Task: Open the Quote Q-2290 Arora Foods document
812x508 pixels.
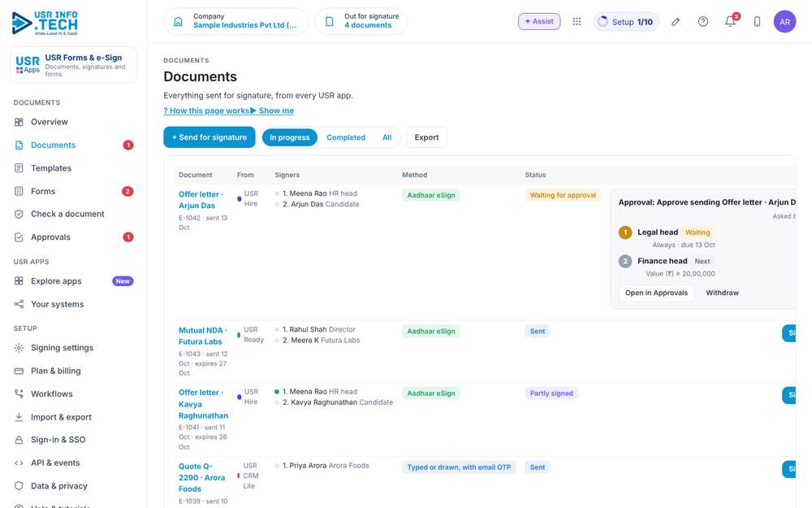Action: (x=202, y=477)
